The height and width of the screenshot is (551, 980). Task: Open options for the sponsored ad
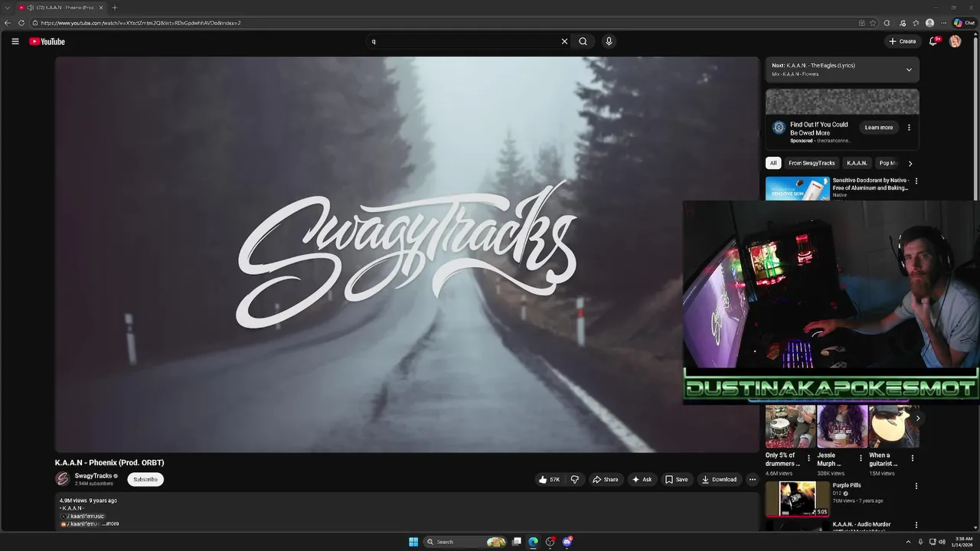[909, 128]
